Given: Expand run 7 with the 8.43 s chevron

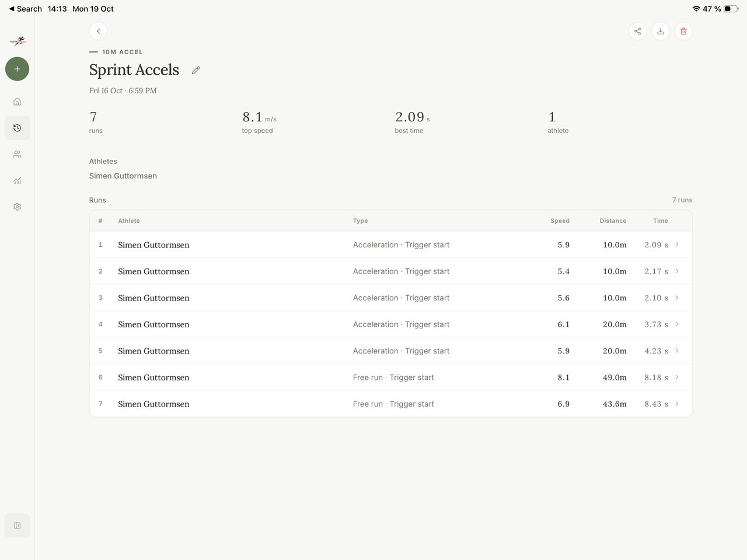Looking at the screenshot, I should pos(677,404).
